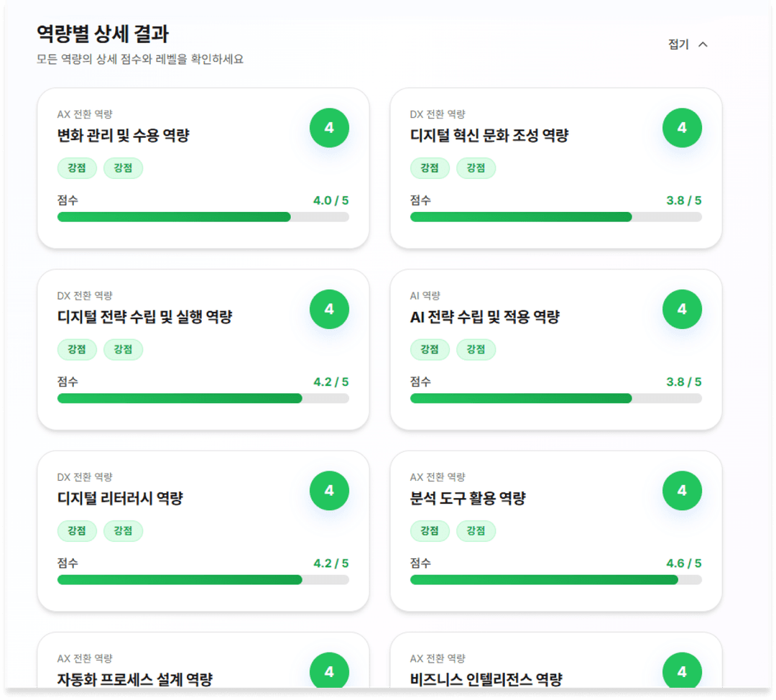
Task: Click the level 4 badge on AI 전략 수립 및 적용 역량
Action: click(x=682, y=309)
